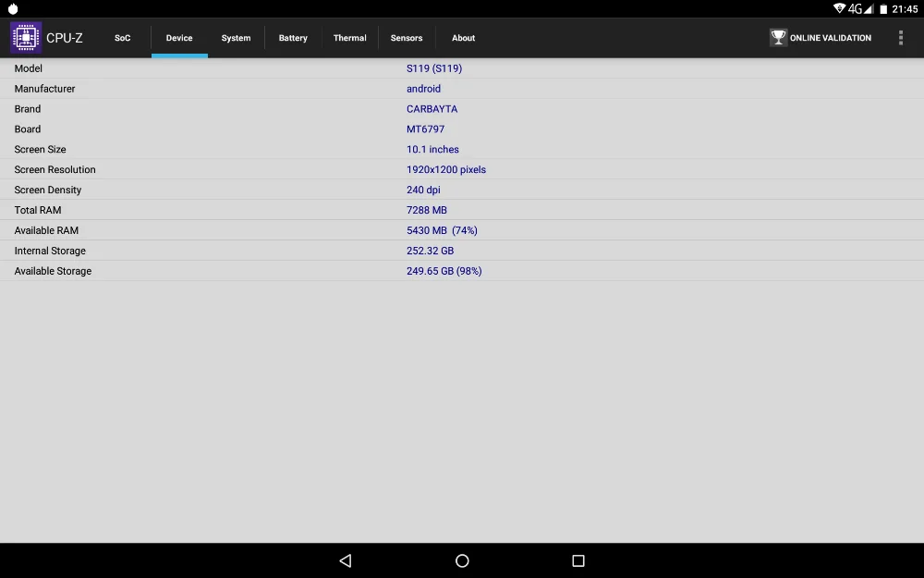
Task: Tap the Internal Storage row label
Action: tap(50, 251)
